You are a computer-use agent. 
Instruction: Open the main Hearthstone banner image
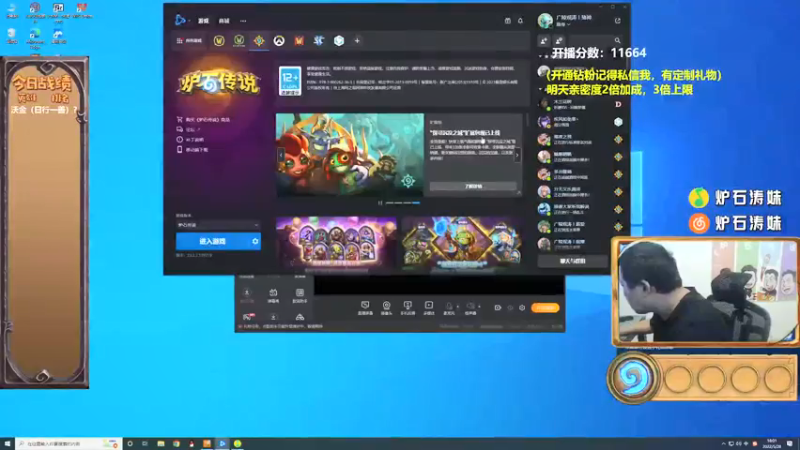350,155
